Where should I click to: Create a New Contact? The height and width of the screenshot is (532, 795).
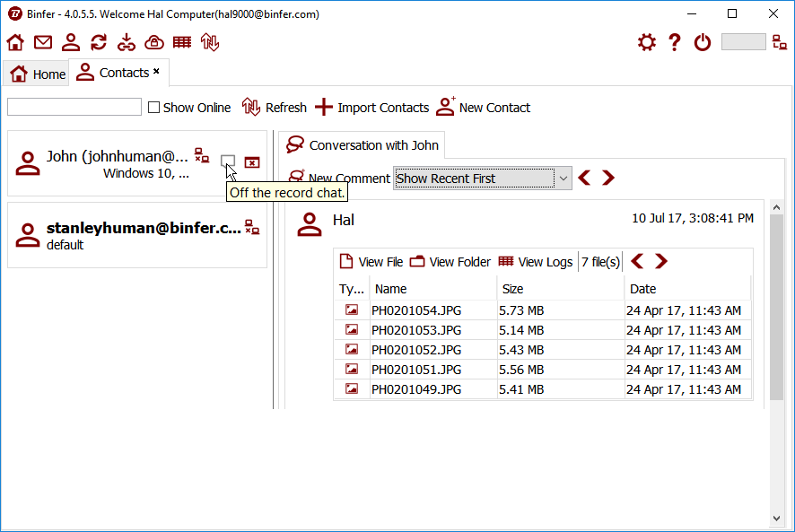click(483, 108)
